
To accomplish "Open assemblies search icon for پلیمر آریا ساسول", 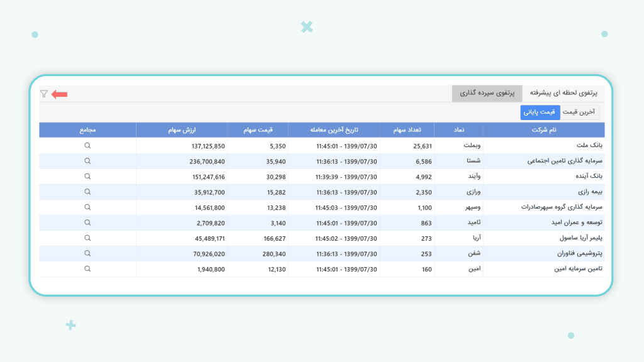I will pyautogui.click(x=87, y=238).
